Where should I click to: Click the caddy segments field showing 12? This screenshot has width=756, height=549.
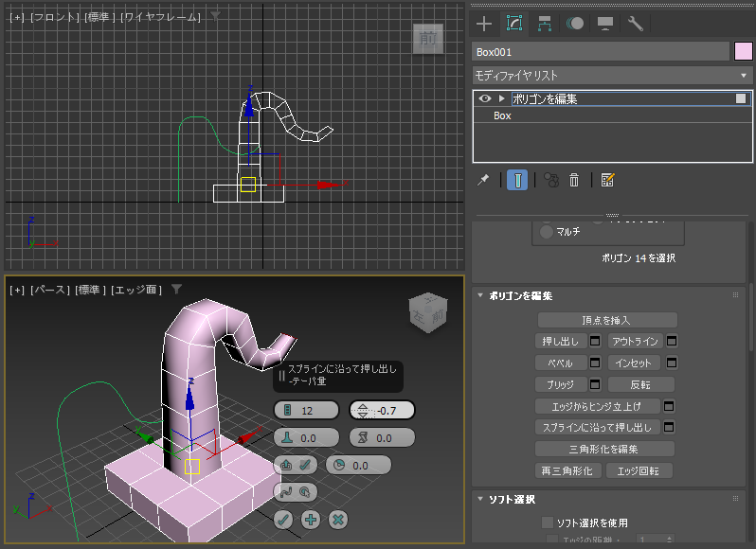(306, 411)
